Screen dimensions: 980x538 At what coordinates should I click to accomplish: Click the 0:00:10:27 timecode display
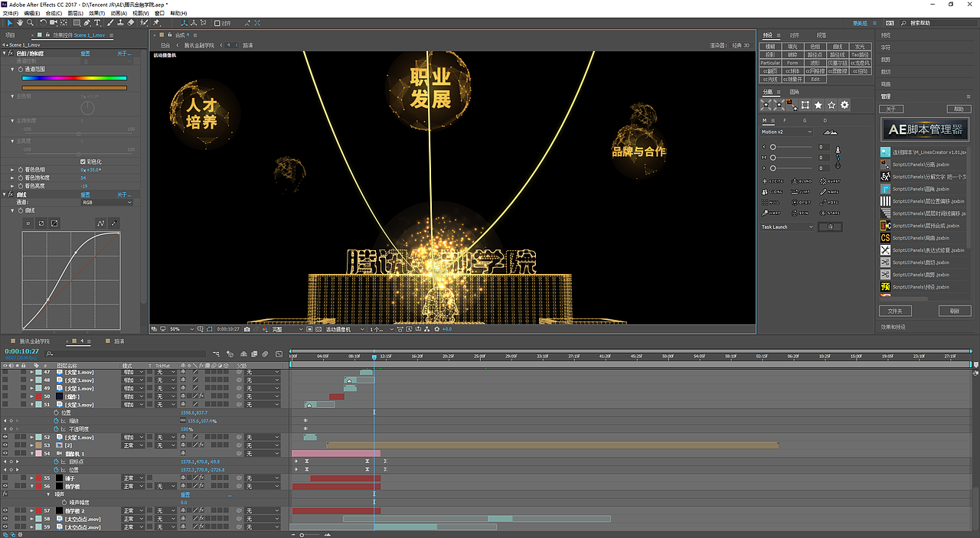[22, 351]
